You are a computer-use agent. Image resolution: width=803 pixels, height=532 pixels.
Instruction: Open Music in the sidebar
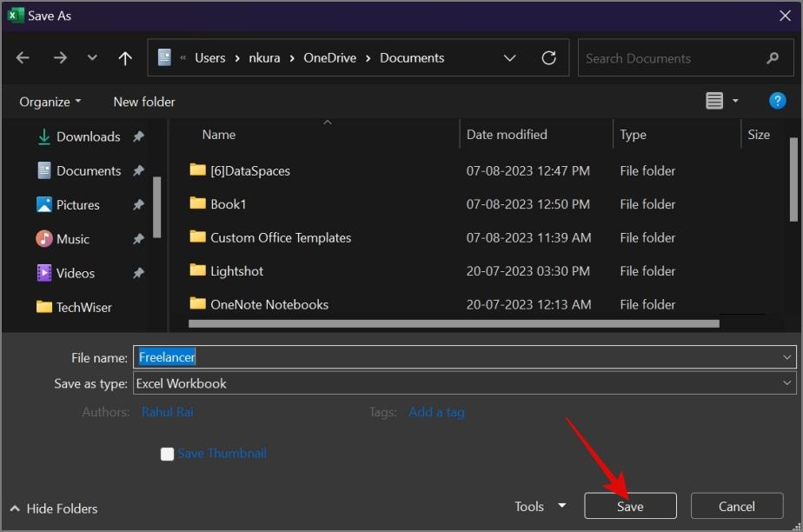(x=63, y=238)
